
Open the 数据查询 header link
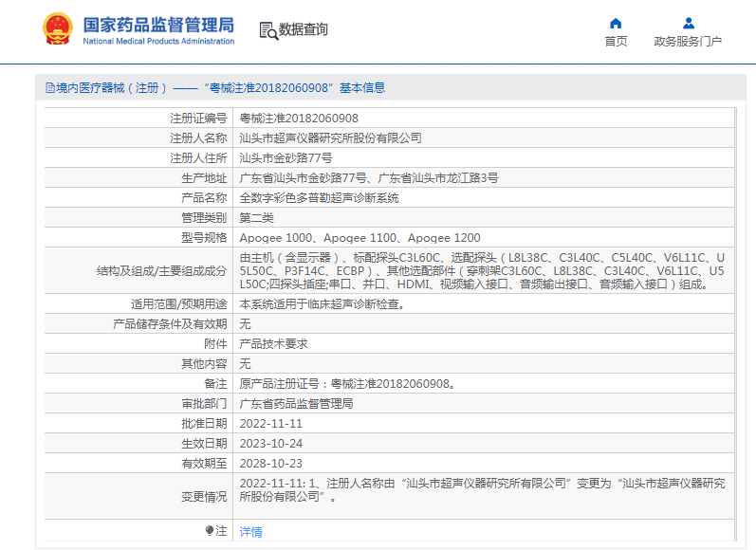[x=304, y=29]
